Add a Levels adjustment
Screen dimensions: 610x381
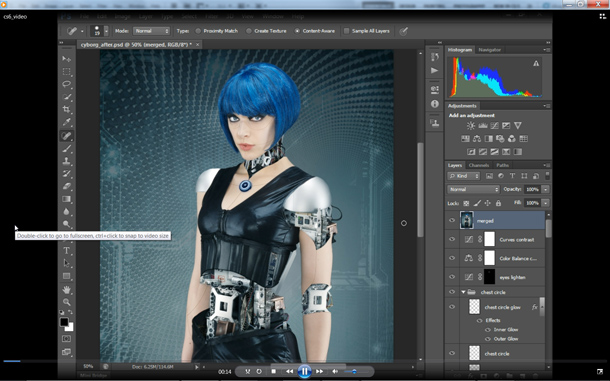tap(483, 126)
